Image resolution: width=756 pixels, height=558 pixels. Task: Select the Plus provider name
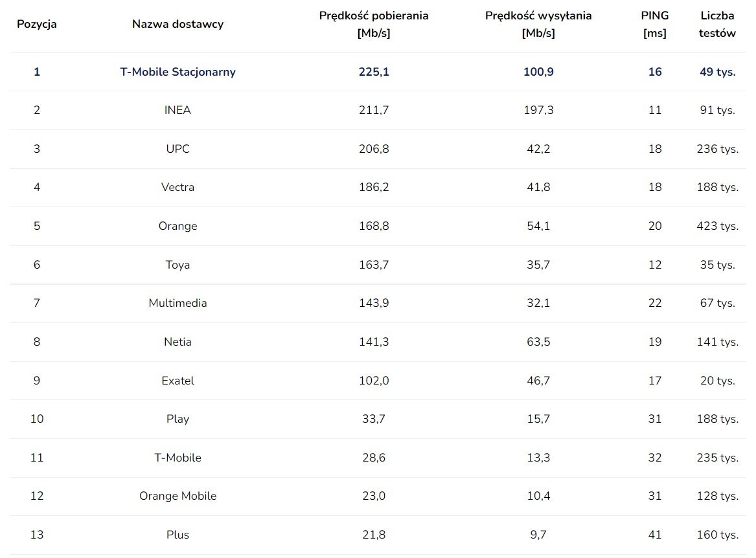click(178, 535)
